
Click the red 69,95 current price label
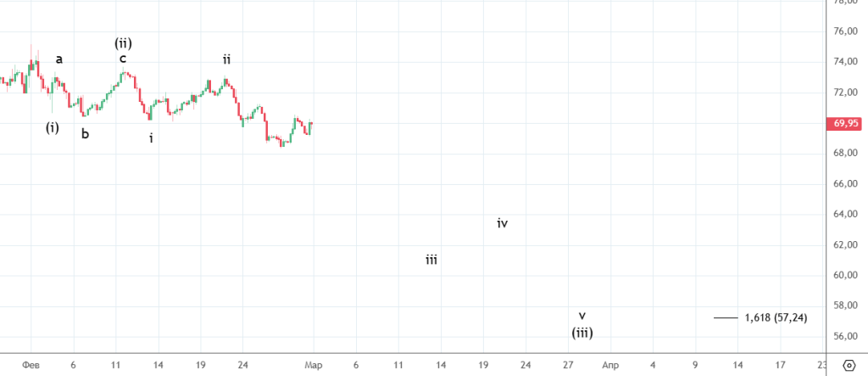pyautogui.click(x=846, y=123)
